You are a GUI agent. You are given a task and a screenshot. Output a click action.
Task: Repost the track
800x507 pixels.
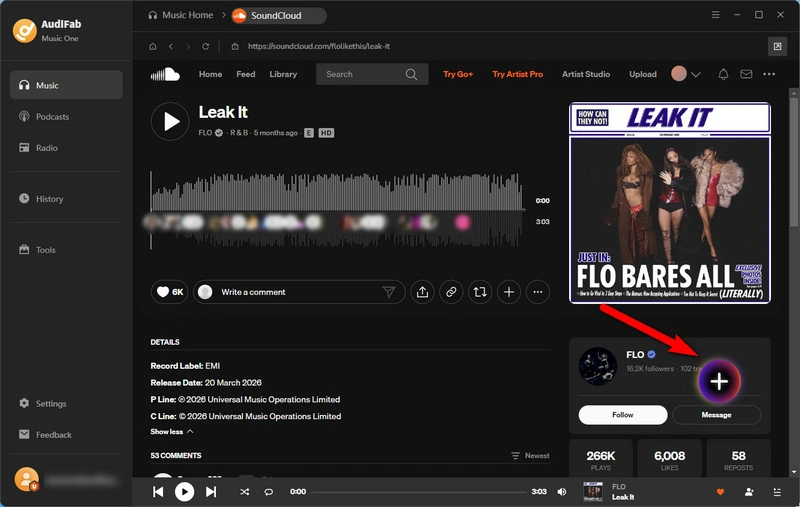tap(480, 292)
